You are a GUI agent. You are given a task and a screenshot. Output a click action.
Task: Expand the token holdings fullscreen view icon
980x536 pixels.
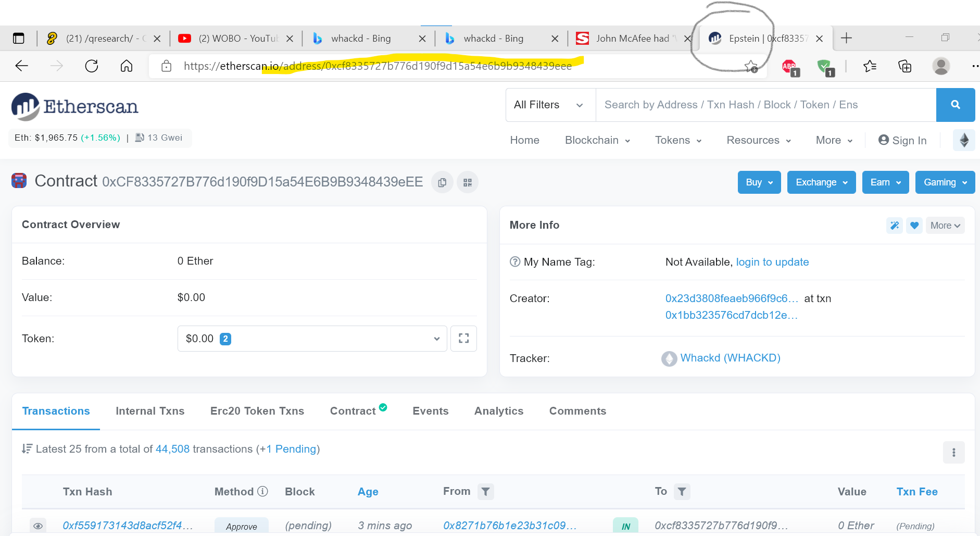tap(463, 339)
